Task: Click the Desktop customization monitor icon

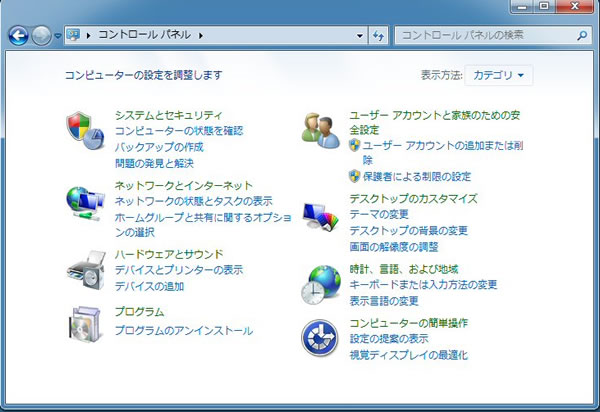Action: pyautogui.click(x=321, y=217)
